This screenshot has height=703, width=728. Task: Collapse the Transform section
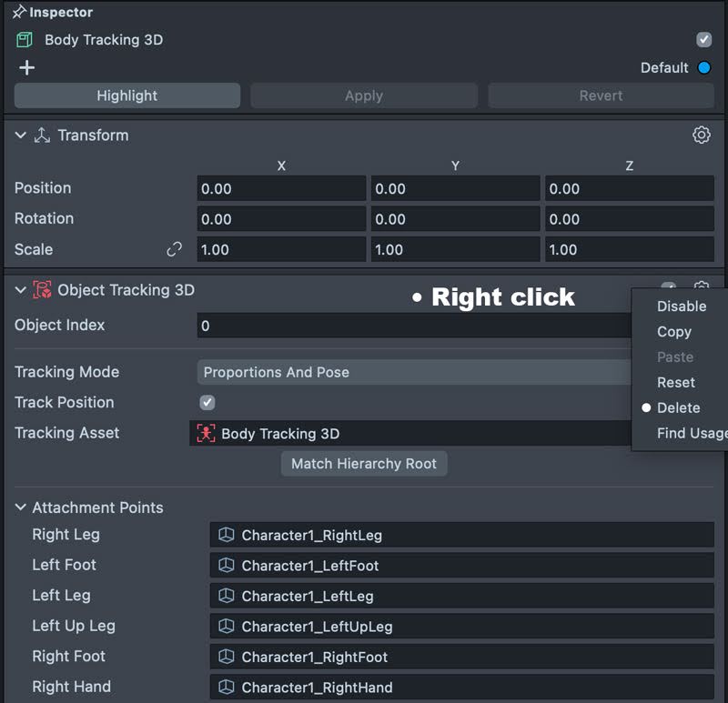point(21,136)
